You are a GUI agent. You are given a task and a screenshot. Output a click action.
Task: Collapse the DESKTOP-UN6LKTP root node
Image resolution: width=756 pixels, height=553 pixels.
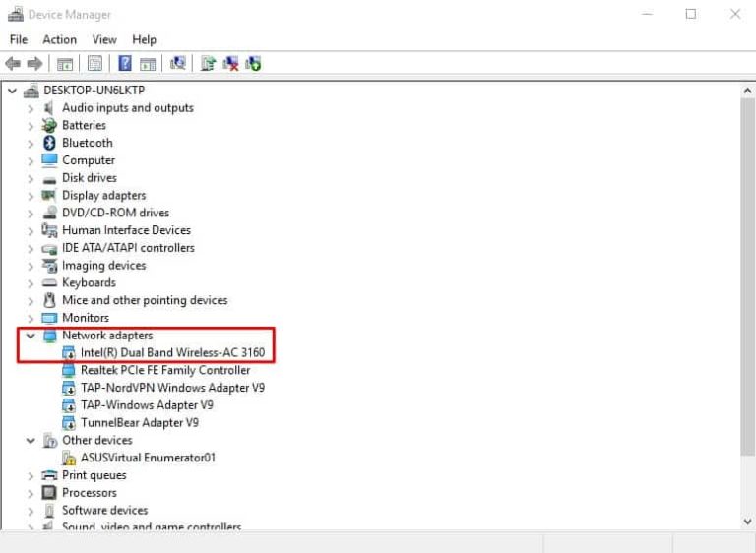pos(12,91)
